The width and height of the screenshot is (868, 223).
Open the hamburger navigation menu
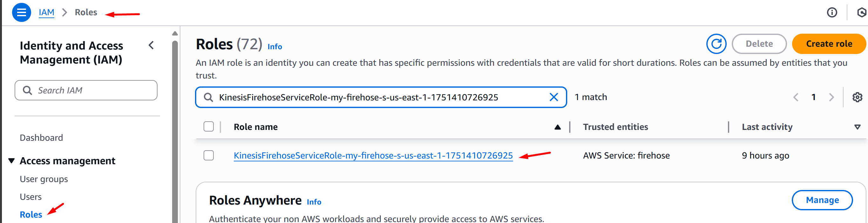22,12
